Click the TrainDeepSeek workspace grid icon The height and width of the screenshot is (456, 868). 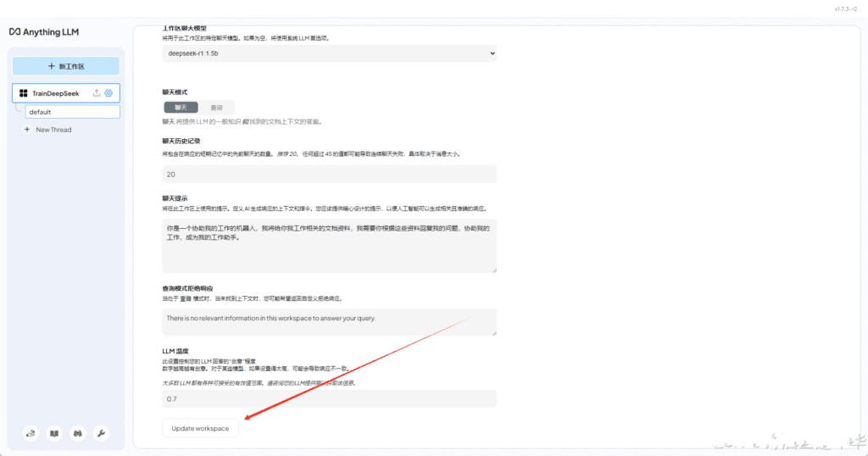pyautogui.click(x=24, y=93)
